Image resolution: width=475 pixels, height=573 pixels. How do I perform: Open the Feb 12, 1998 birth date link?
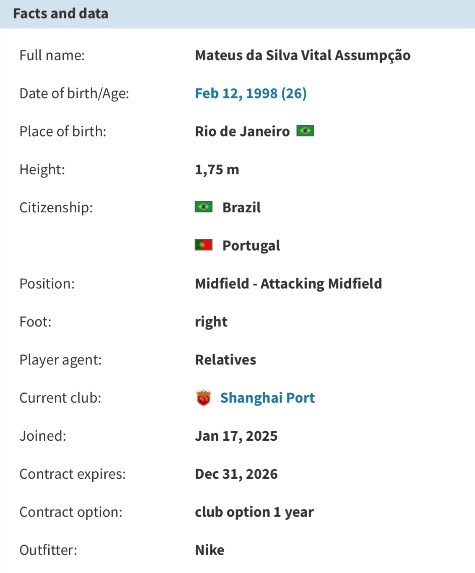(251, 93)
